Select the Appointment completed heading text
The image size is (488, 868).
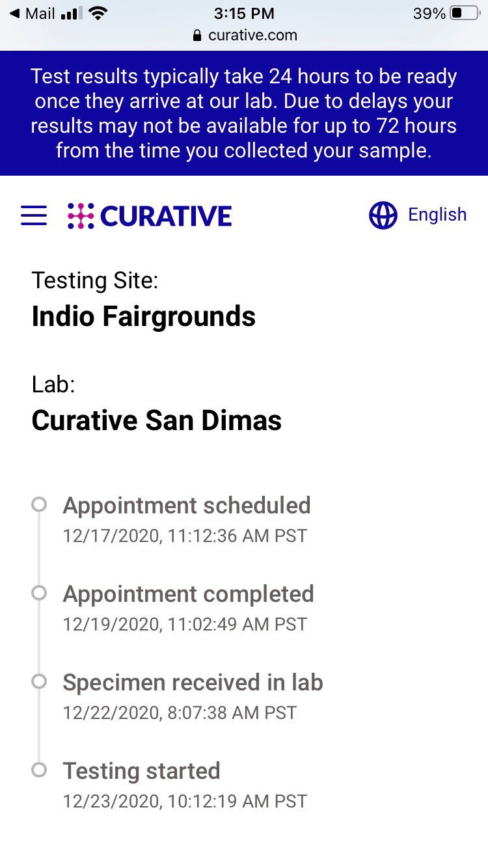(x=188, y=594)
